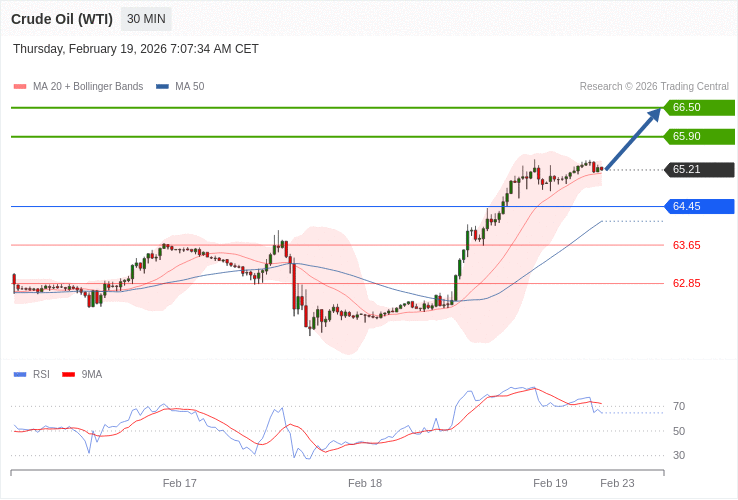Click the Feb 23 date axis label
Image resolution: width=738 pixels, height=500 pixels.
coord(617,483)
